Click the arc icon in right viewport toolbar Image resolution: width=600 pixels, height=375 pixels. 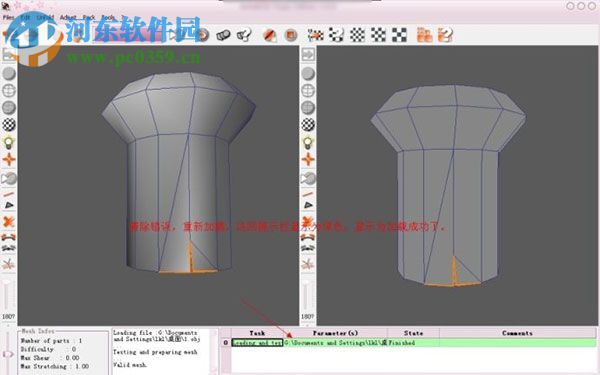click(x=308, y=237)
